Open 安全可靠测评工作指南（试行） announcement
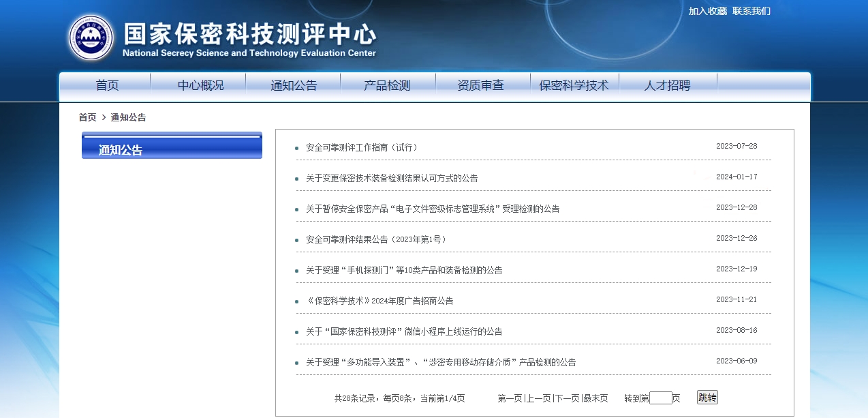The height and width of the screenshot is (418, 868). pyautogui.click(x=362, y=147)
